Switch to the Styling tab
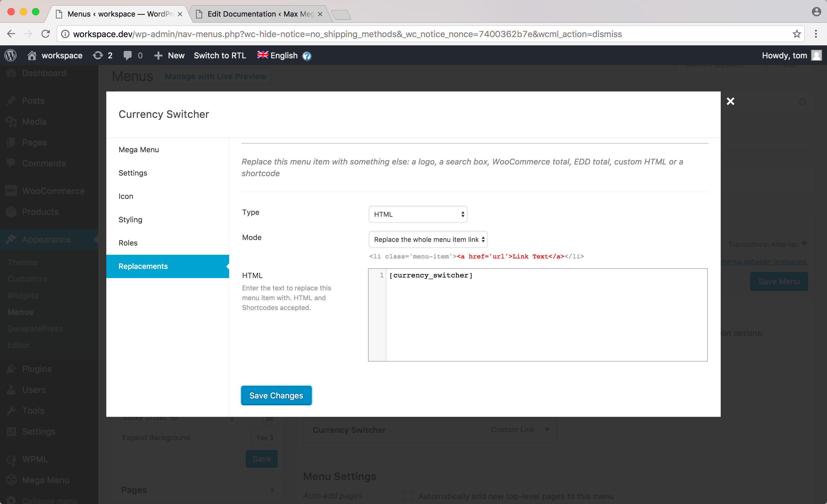 tap(130, 220)
